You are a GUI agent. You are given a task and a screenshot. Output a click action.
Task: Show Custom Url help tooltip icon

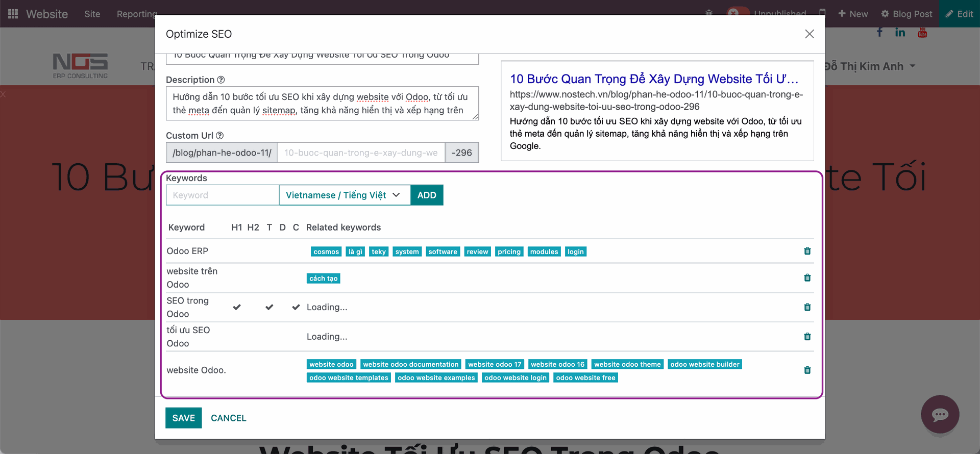coord(219,136)
